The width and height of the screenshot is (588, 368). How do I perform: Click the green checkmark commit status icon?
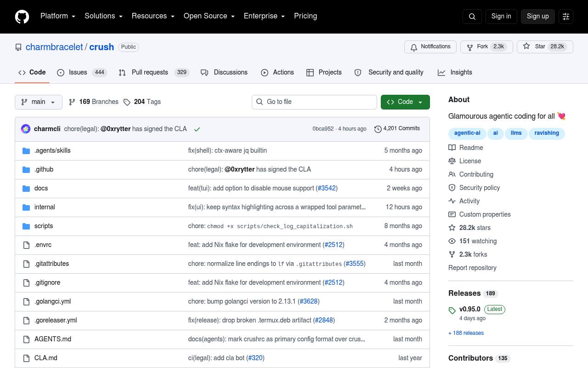click(197, 129)
